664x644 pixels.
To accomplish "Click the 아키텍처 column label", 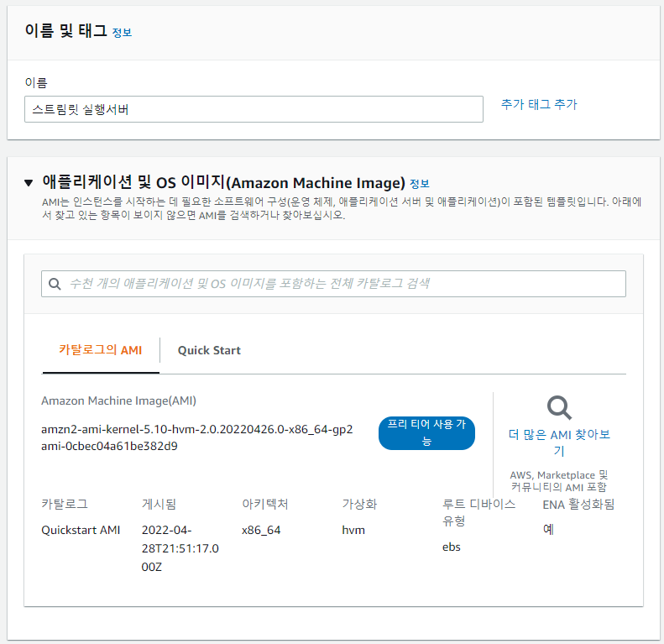I will (265, 504).
